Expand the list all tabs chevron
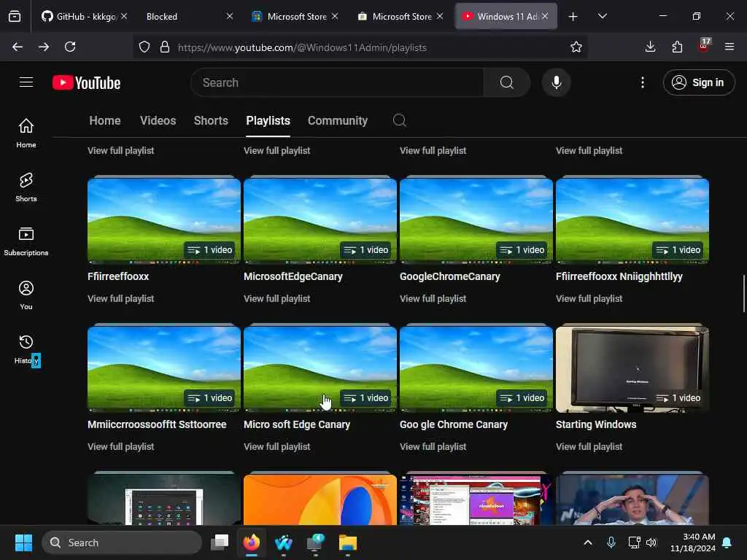The height and width of the screenshot is (560, 747). 602,16
